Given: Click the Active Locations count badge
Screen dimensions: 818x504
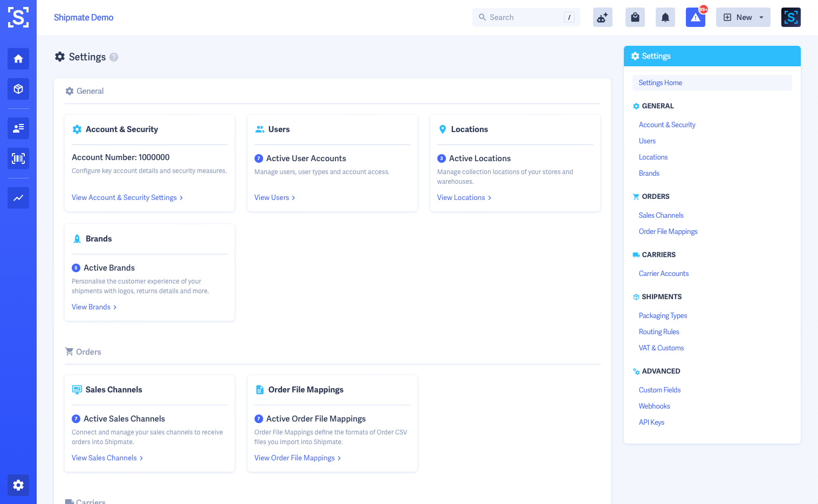Looking at the screenshot, I should (x=442, y=158).
